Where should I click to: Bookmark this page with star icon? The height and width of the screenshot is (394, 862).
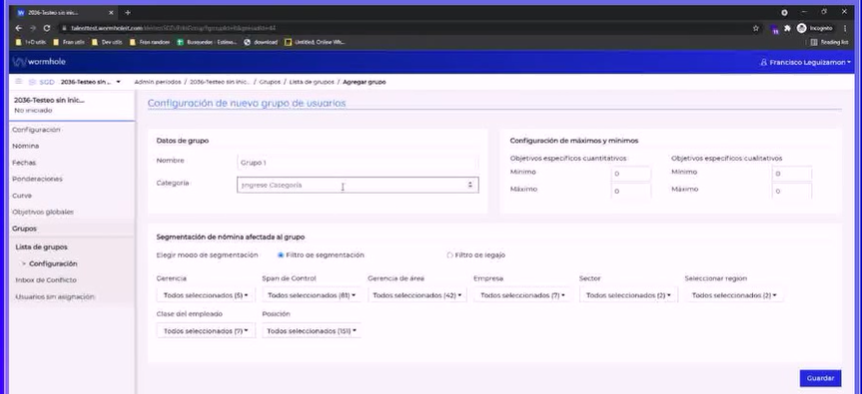click(756, 28)
